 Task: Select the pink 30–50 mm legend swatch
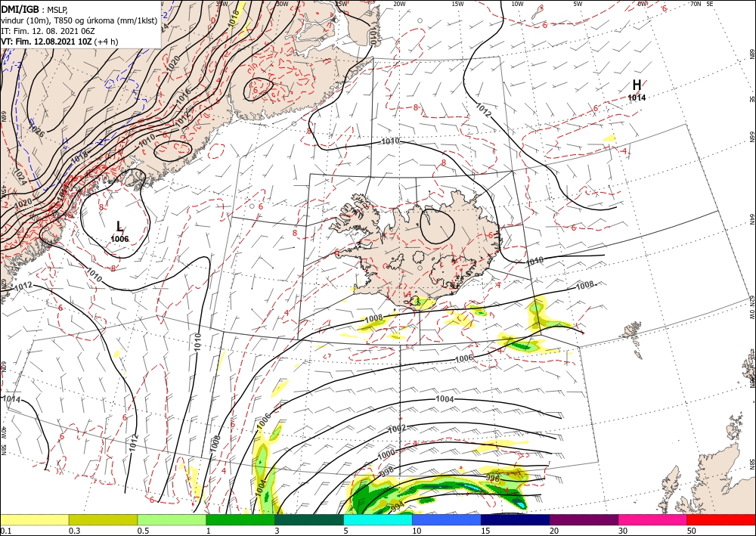[x=653, y=519]
